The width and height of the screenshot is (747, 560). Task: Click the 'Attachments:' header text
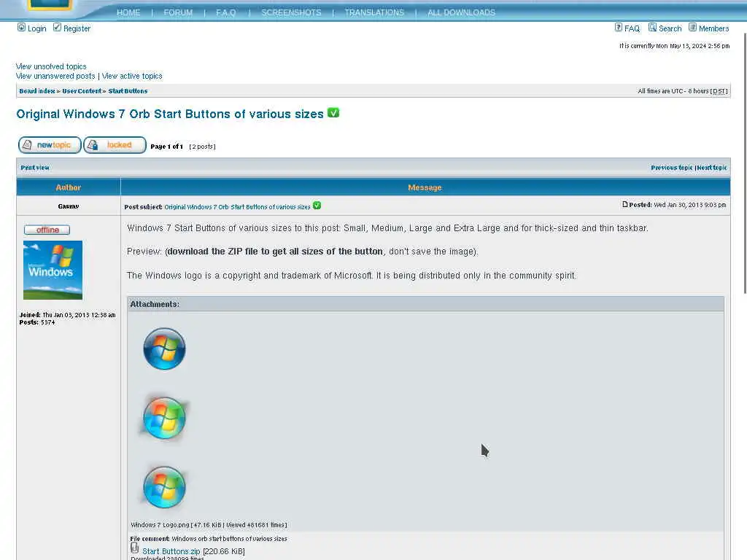pos(155,304)
